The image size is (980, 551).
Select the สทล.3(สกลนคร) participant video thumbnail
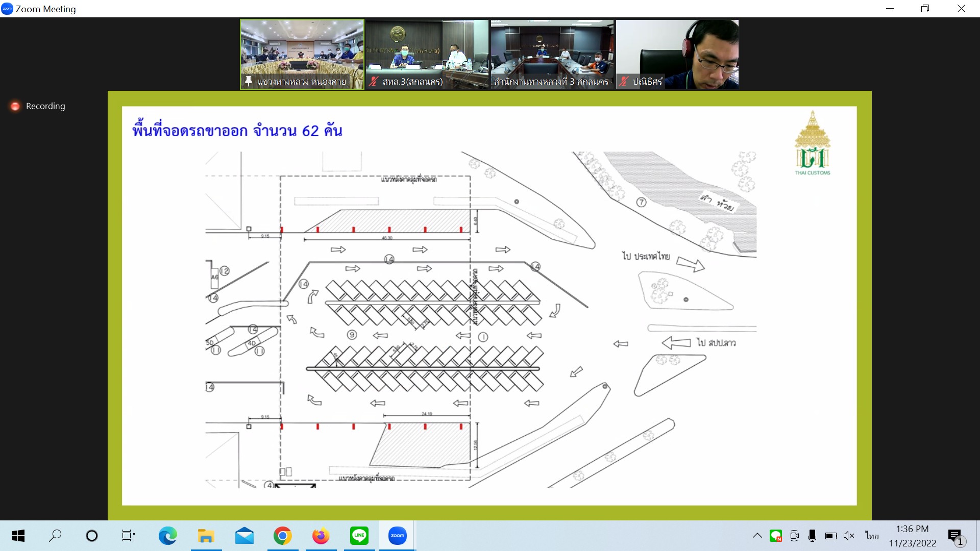tap(427, 54)
